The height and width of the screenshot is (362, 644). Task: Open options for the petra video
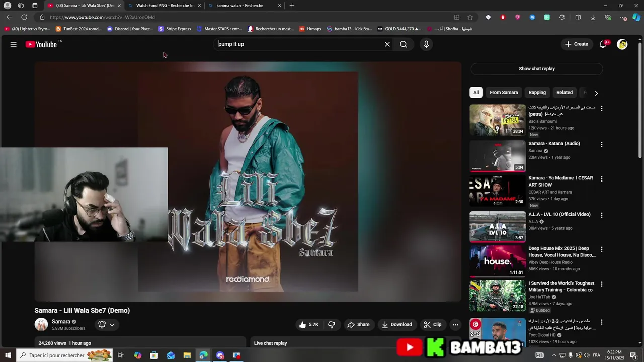[601, 108]
